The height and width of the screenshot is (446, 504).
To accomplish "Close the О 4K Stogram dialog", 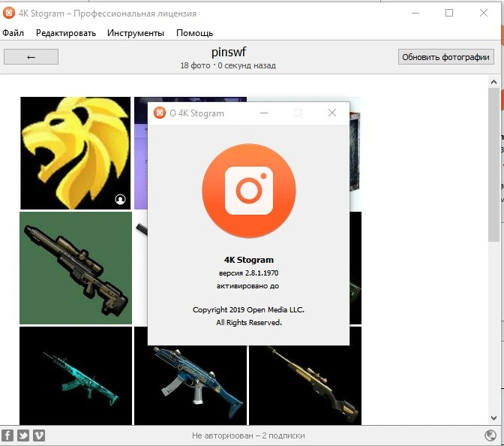I will point(332,113).
